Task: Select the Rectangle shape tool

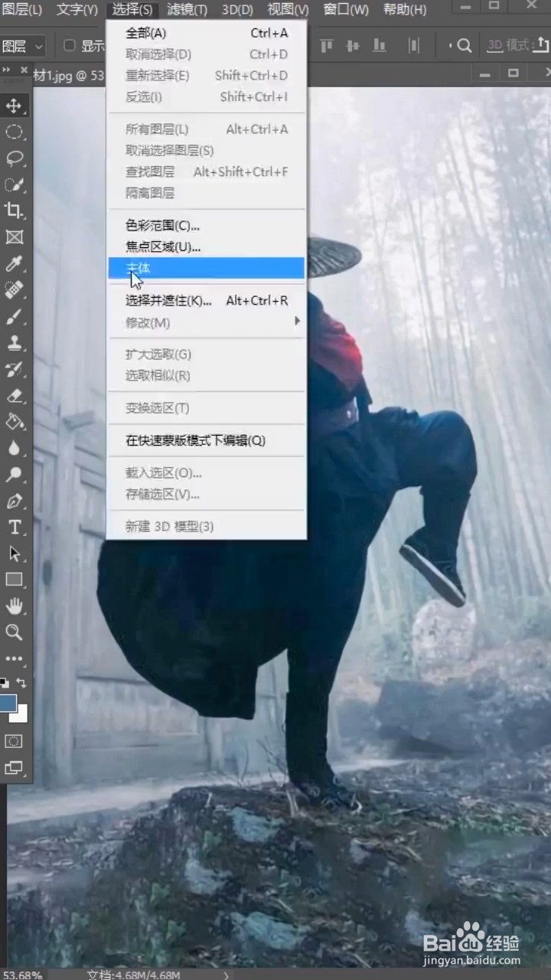Action: point(15,580)
